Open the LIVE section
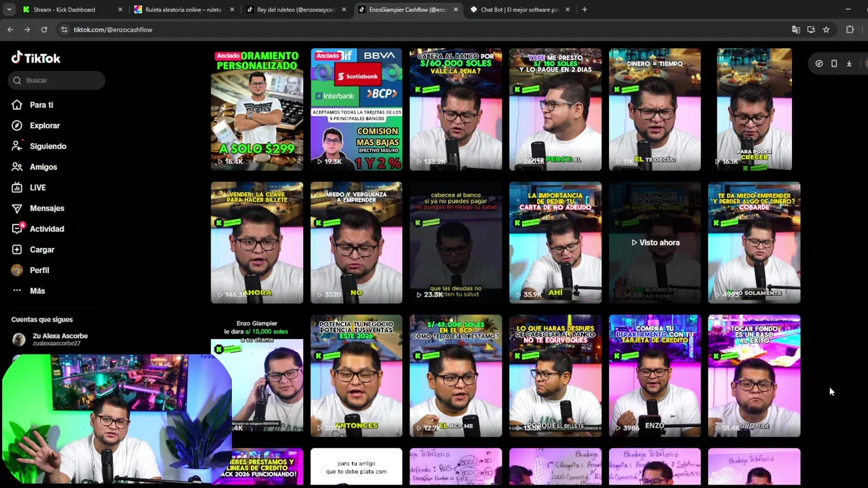 point(38,188)
